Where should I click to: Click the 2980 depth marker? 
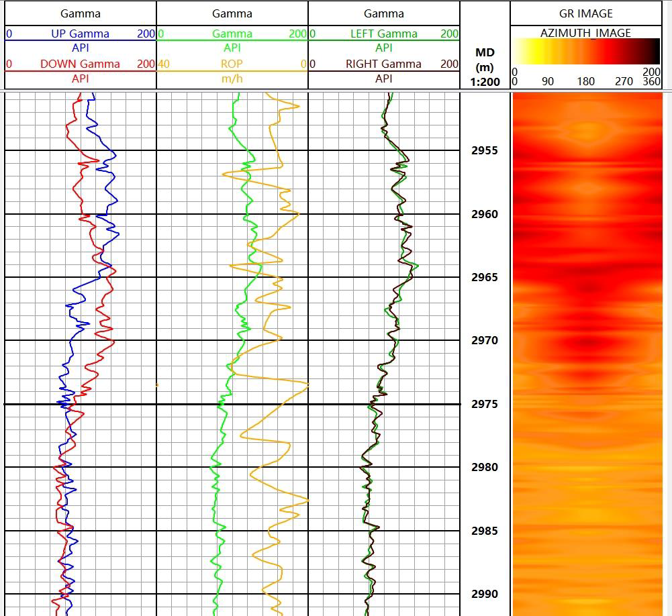485,467
